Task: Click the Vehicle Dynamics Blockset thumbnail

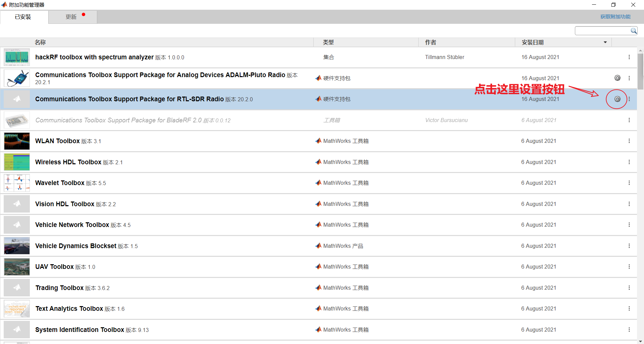Action: pos(17,246)
